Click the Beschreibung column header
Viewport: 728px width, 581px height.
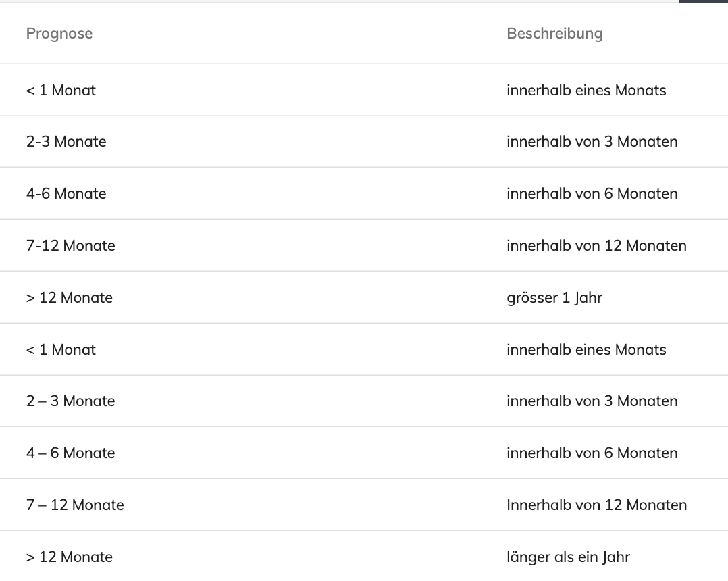(555, 33)
